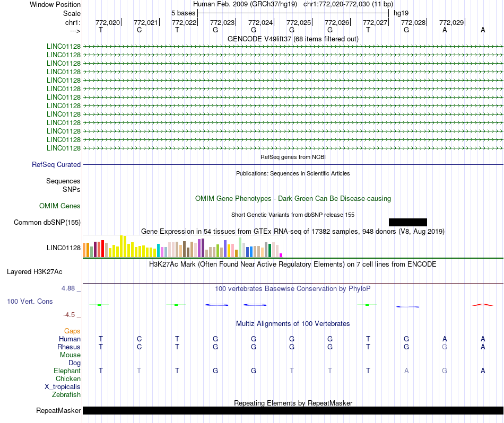Click the -4.5 lower conservation scale value
The width and height of the screenshot is (504, 423).
pos(69,315)
